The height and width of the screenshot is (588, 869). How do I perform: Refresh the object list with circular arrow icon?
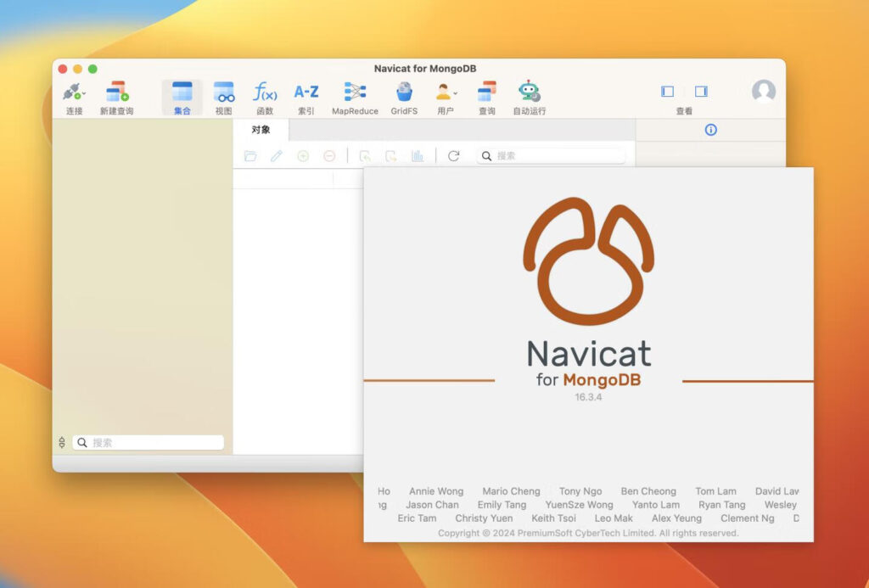tap(456, 155)
